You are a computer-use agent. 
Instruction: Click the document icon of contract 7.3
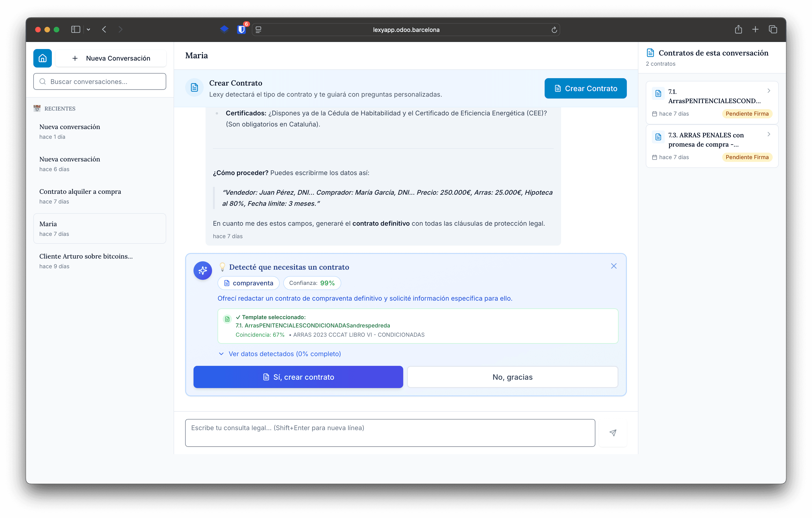click(658, 137)
